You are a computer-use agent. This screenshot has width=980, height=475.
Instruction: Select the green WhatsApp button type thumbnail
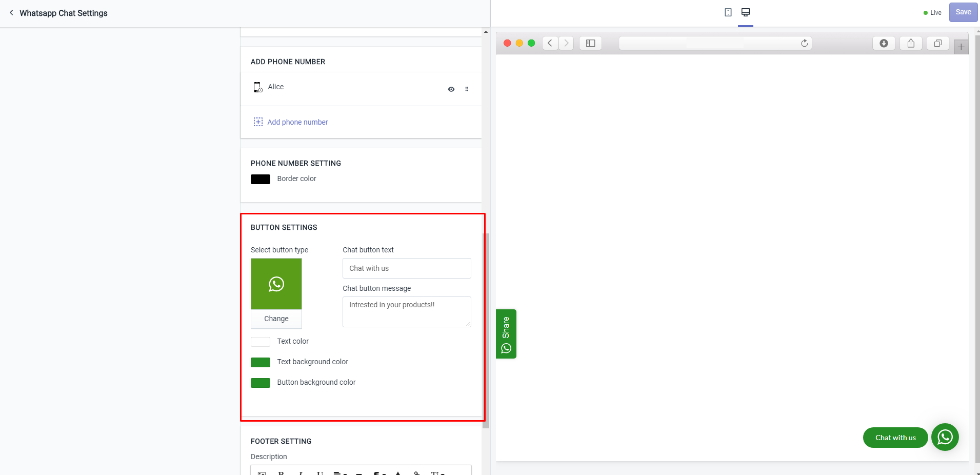point(276,284)
